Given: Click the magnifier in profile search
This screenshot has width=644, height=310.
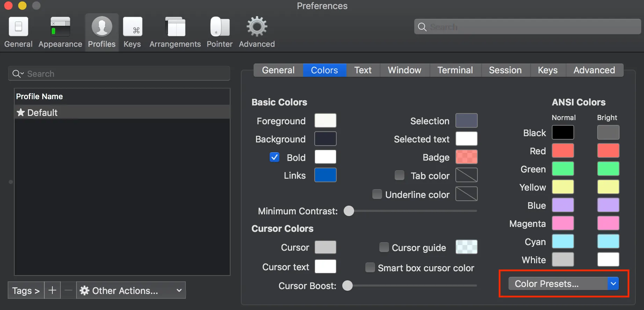Looking at the screenshot, I should (x=17, y=74).
